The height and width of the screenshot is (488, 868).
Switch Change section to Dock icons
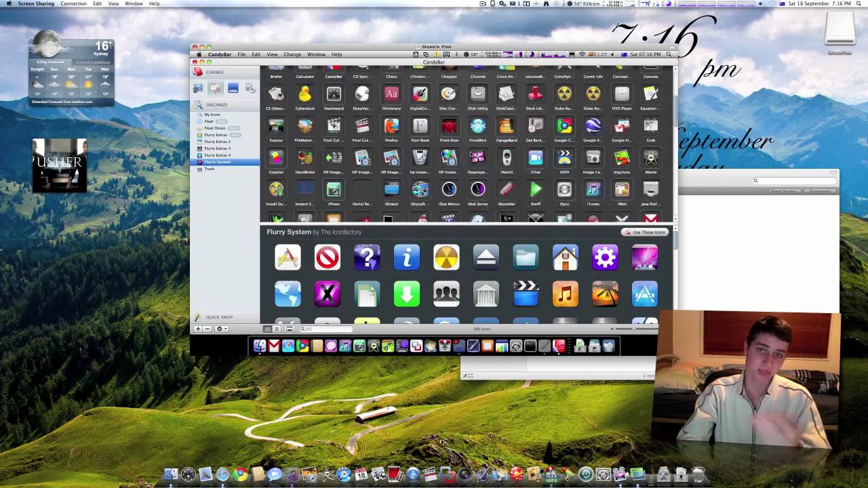(233, 88)
